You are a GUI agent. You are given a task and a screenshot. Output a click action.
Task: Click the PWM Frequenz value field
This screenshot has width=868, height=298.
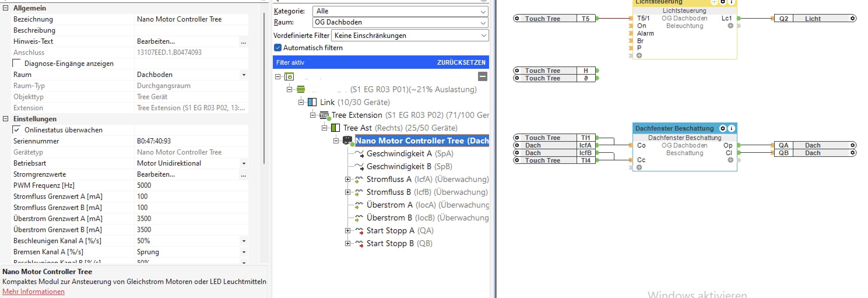[x=191, y=185]
